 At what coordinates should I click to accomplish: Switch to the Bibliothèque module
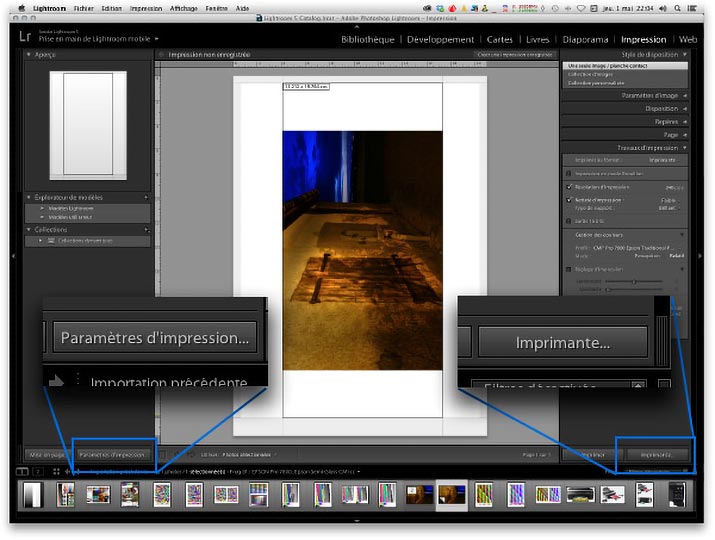tap(368, 40)
